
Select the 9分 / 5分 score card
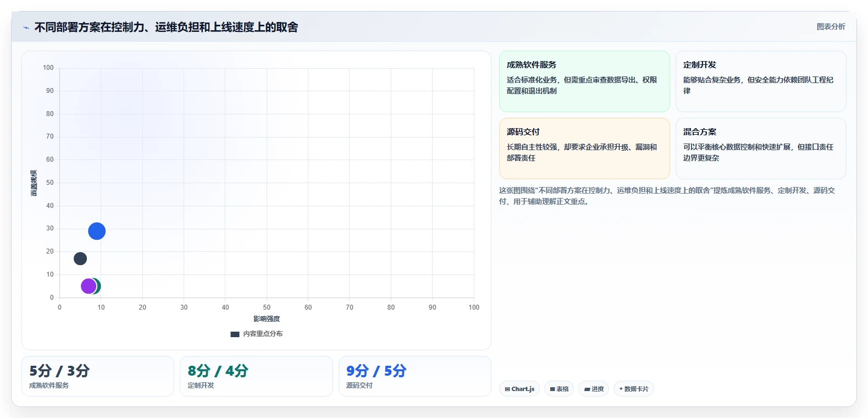coord(415,376)
